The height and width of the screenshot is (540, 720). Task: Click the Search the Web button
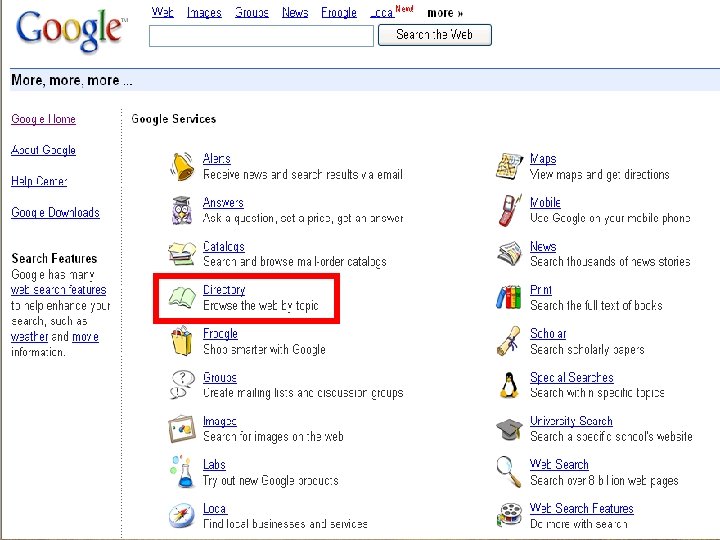tap(434, 35)
